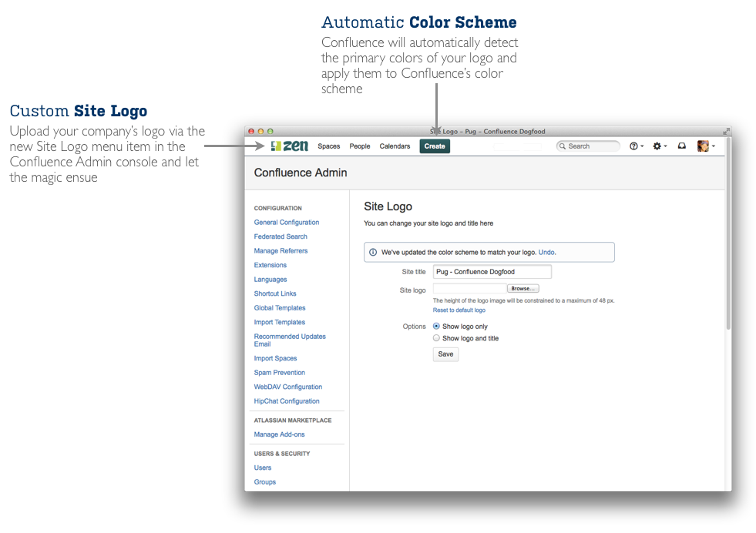Open the user avatar profile menu
The height and width of the screenshot is (533, 756).
tap(706, 146)
